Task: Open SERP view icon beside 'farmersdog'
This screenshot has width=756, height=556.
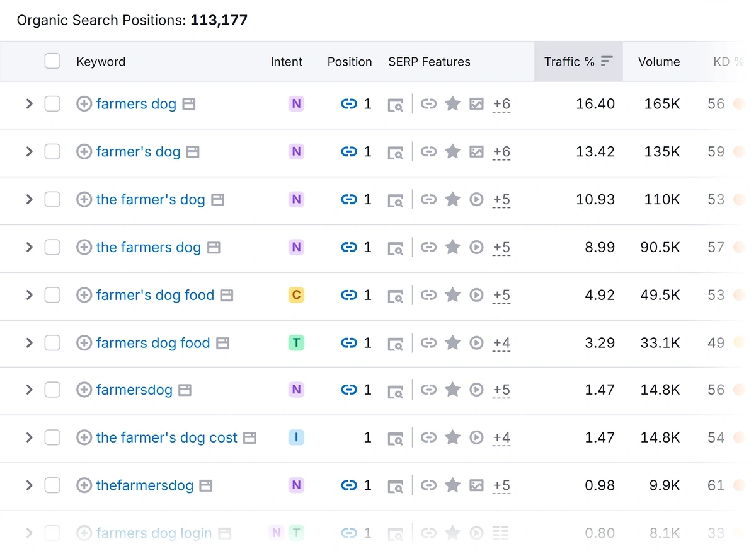Action: coord(185,390)
